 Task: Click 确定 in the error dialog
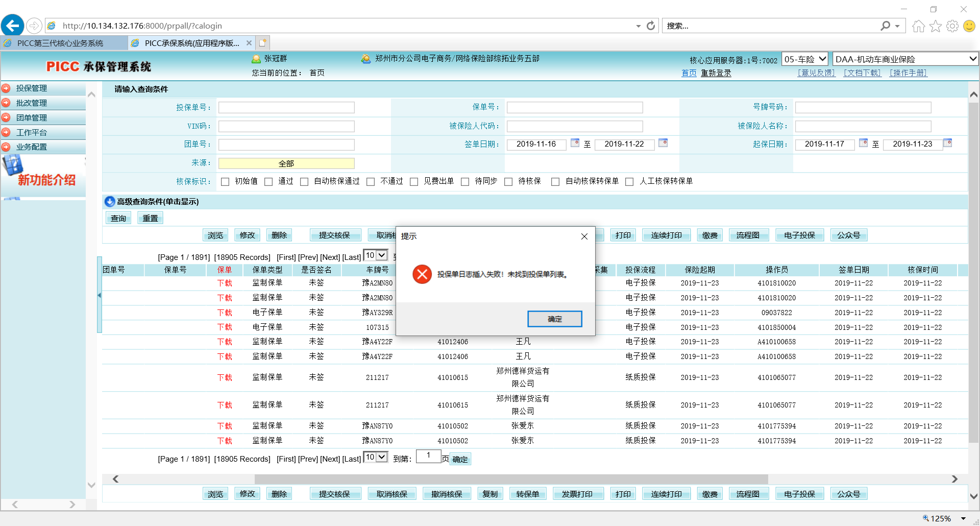click(554, 319)
